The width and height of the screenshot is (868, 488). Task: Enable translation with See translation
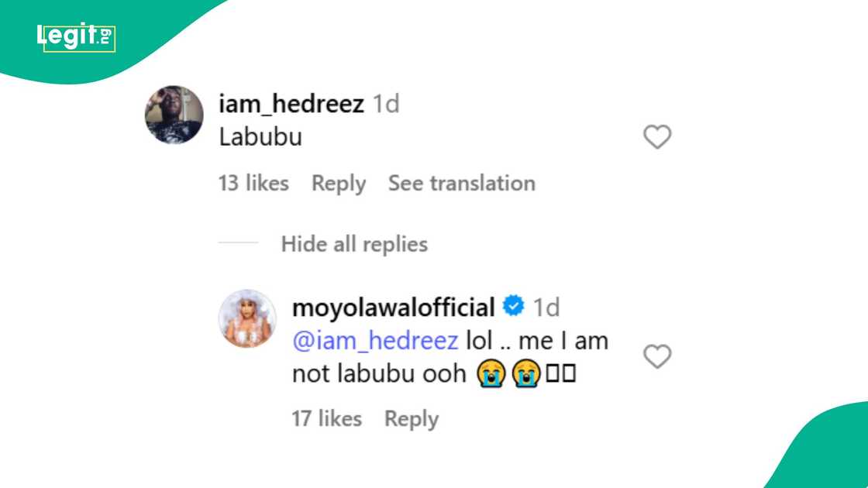[462, 183]
